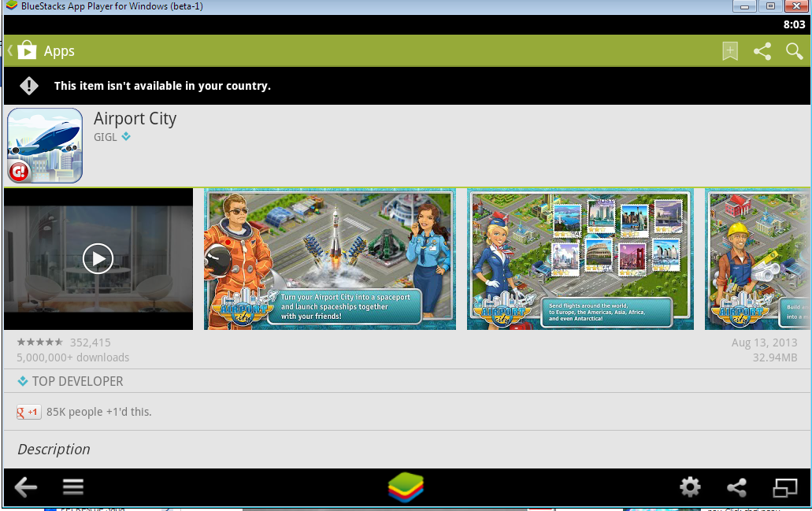
Task: Open the construction worker screenshot
Action: 757,259
